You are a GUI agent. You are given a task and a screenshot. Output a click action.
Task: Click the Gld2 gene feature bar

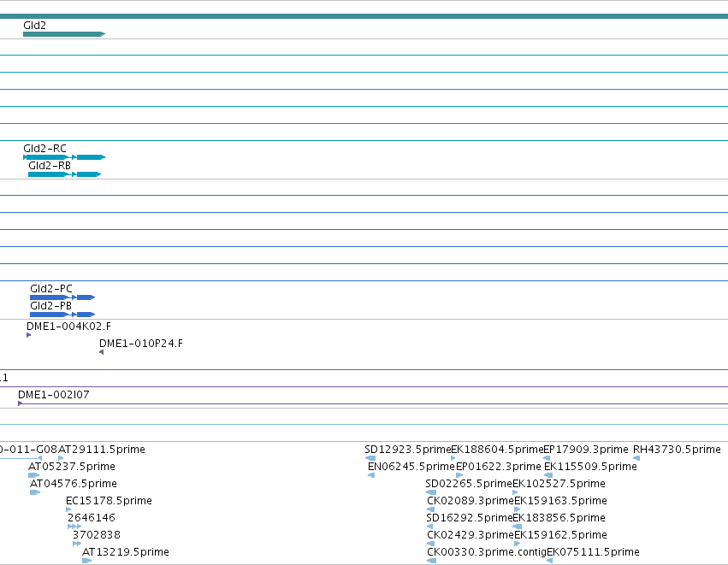pos(64,34)
